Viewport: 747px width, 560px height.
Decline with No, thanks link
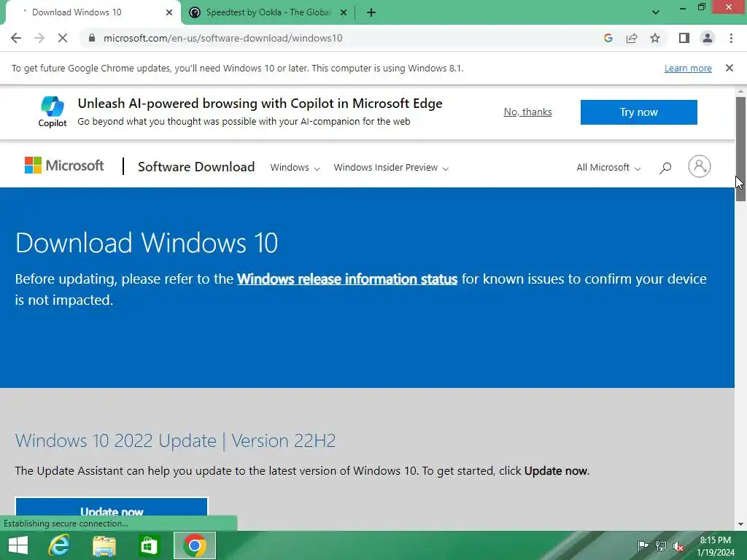528,112
